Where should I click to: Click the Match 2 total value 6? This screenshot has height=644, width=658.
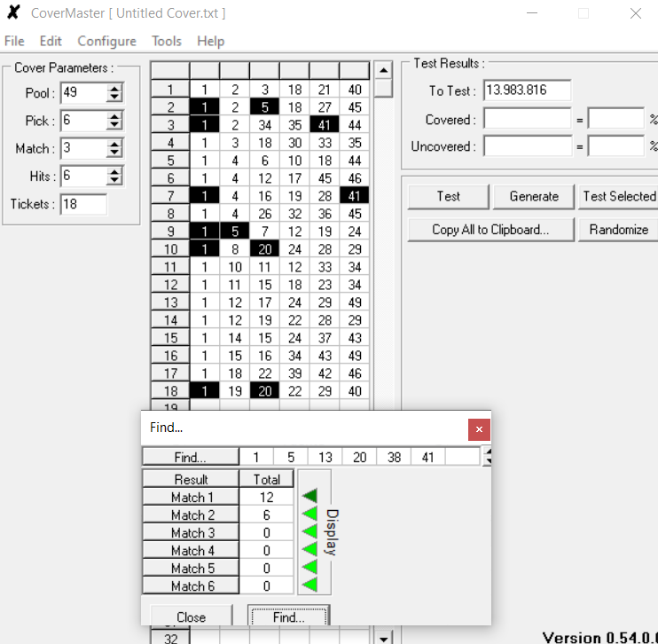pyautogui.click(x=266, y=514)
